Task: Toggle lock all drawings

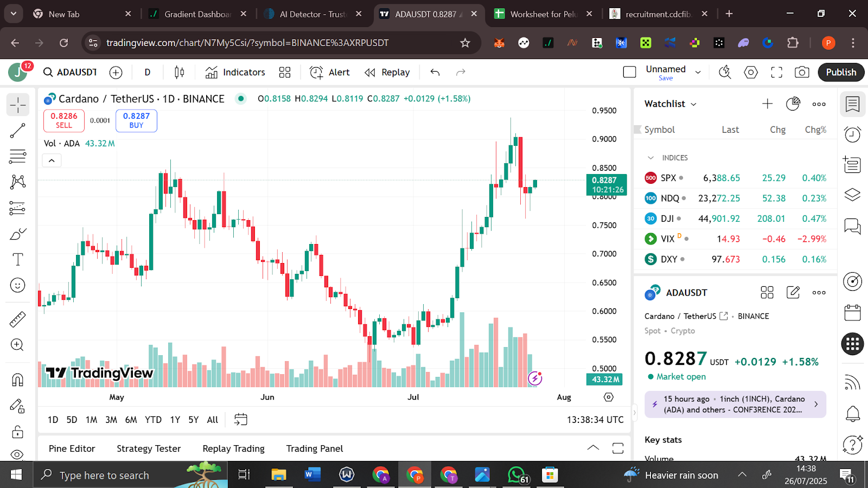Action: (17, 432)
